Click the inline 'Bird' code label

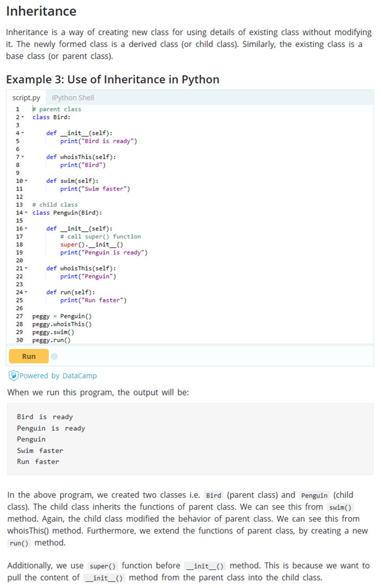213,495
